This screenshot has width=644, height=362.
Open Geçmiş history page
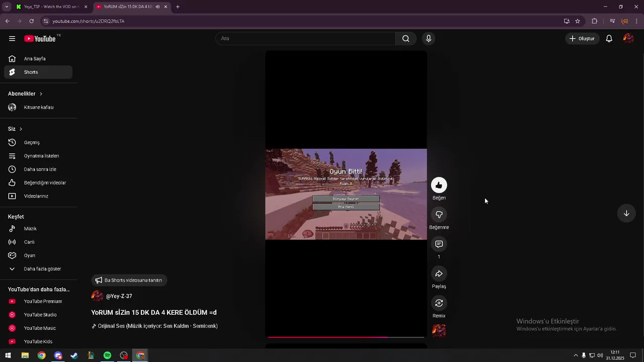[38, 143]
